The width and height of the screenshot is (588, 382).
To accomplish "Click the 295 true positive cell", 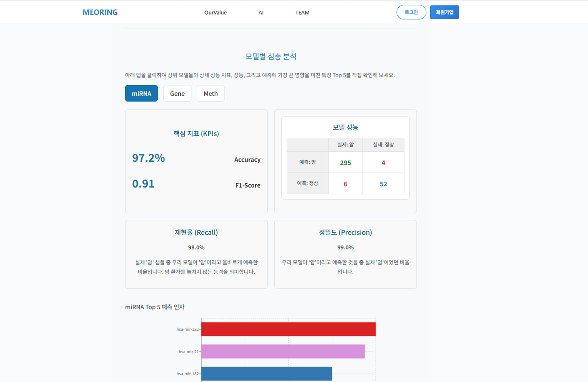I will pyautogui.click(x=345, y=163).
